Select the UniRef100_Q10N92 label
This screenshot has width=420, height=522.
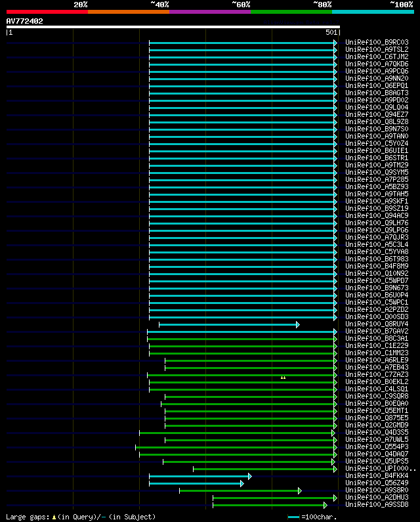[x=377, y=273]
